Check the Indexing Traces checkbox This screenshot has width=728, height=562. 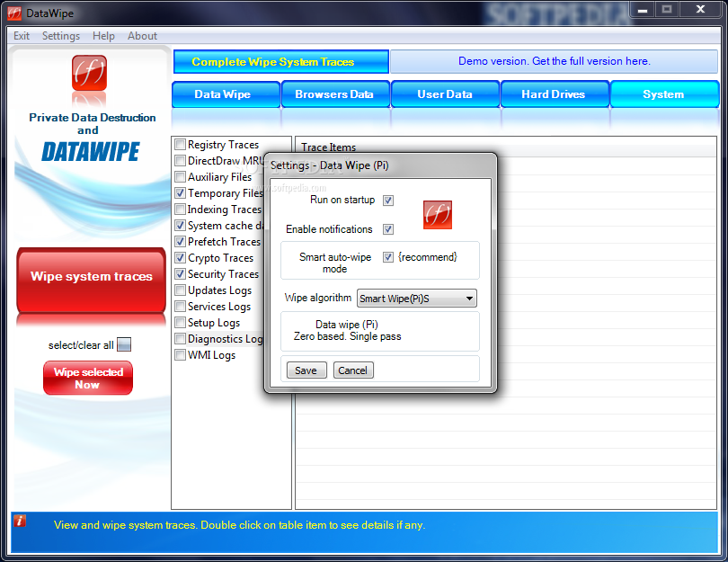point(180,209)
